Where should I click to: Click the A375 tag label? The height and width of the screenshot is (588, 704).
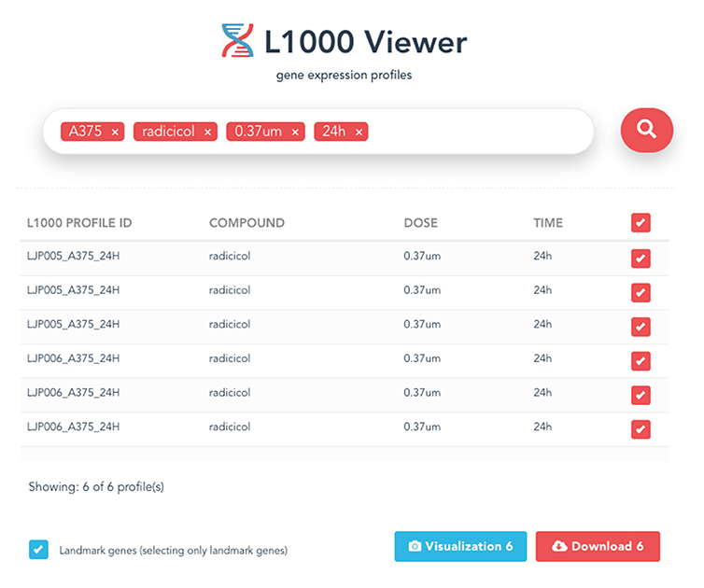[x=85, y=132]
